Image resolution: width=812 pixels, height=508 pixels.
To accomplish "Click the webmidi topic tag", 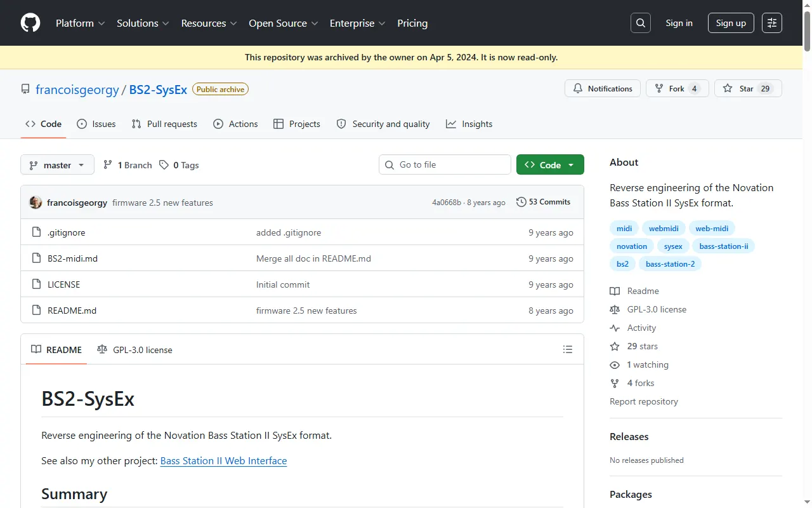I will coord(664,229).
